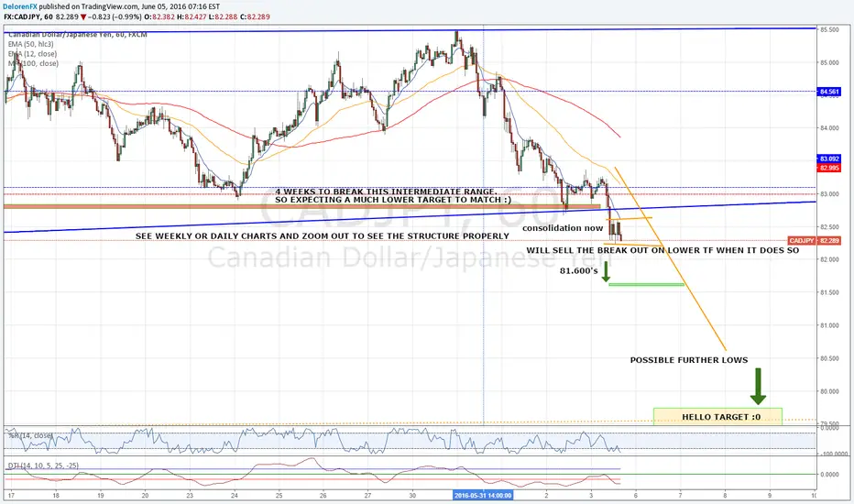Click the 81.000 price axis label
Image resolution: width=854 pixels, height=504 pixels.
pos(829,326)
